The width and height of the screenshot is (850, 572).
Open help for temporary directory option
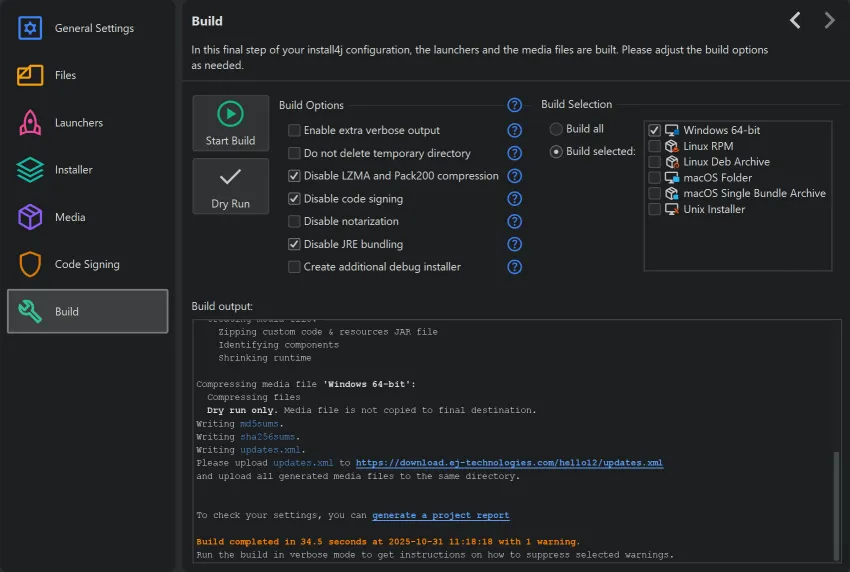(x=514, y=153)
